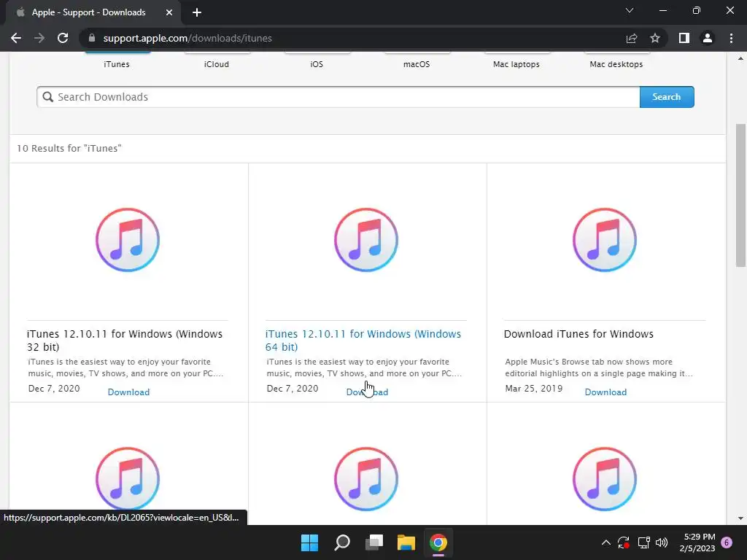Open iTunes 12.10.11 Windows 32 bit title
Image resolution: width=747 pixels, height=560 pixels.
[x=125, y=340]
